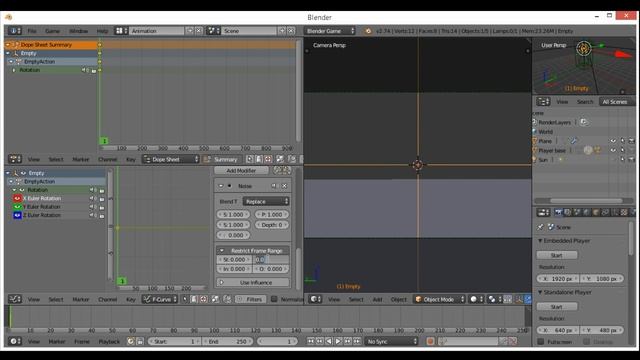
Task: Jump to the first frame
Action: click(311, 341)
